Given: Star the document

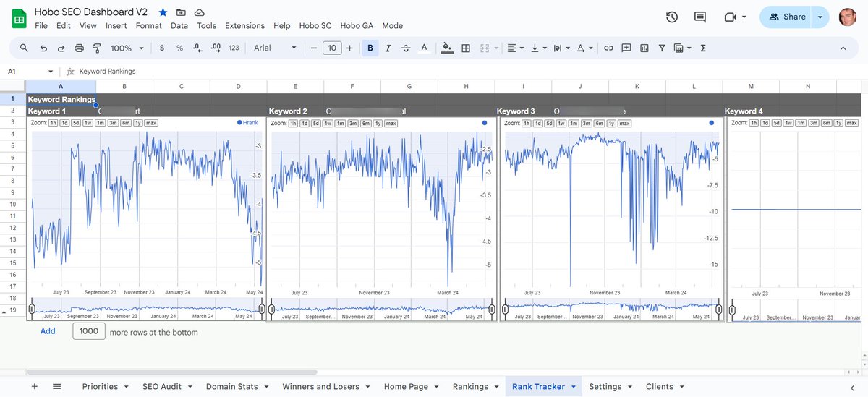Looking at the screenshot, I should (x=163, y=13).
